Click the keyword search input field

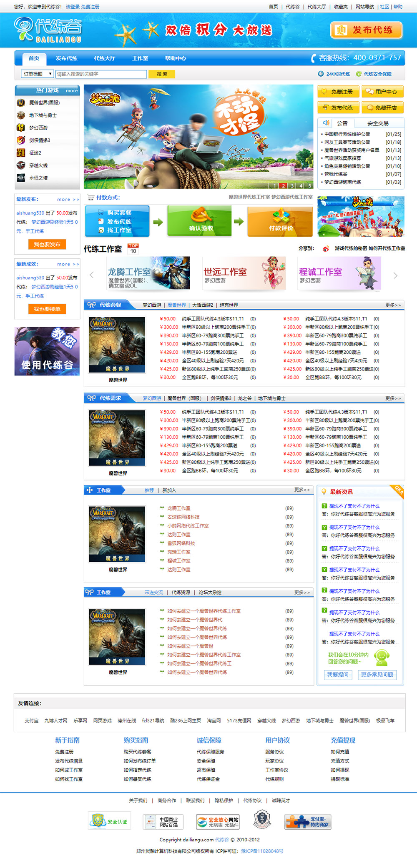[101, 74]
